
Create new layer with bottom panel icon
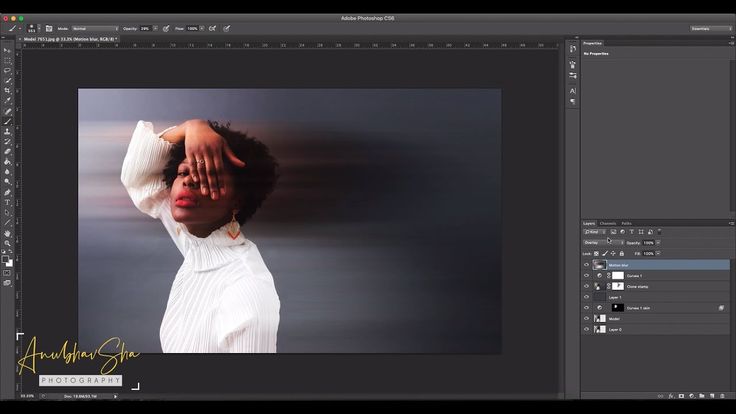(714, 394)
